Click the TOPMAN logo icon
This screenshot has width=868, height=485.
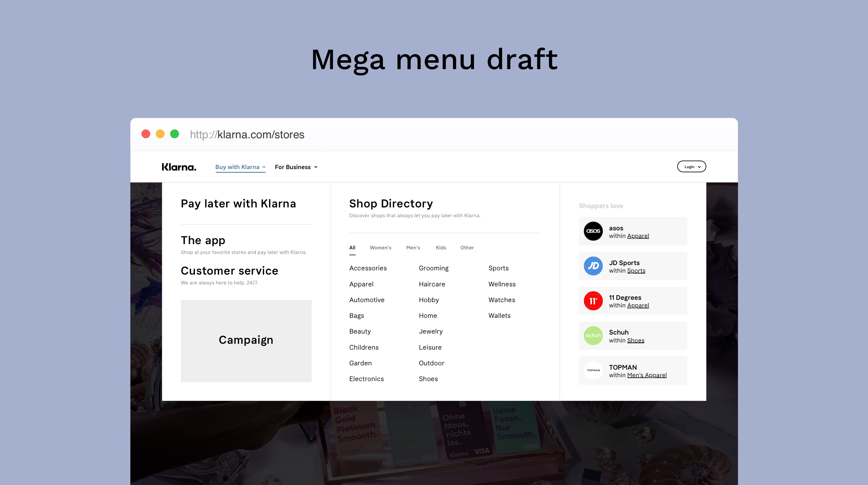(593, 370)
